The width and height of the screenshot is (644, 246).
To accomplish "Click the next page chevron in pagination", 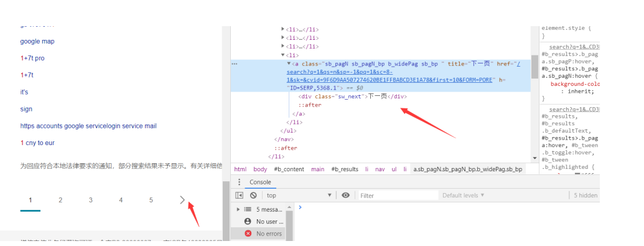I will [182, 201].
